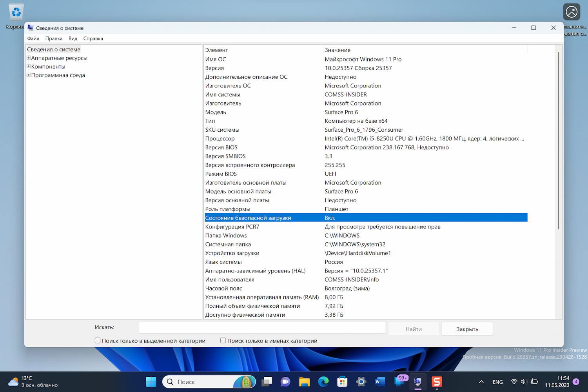Click the Закрыть button
Screen dimensions: 588x392
[x=467, y=329]
